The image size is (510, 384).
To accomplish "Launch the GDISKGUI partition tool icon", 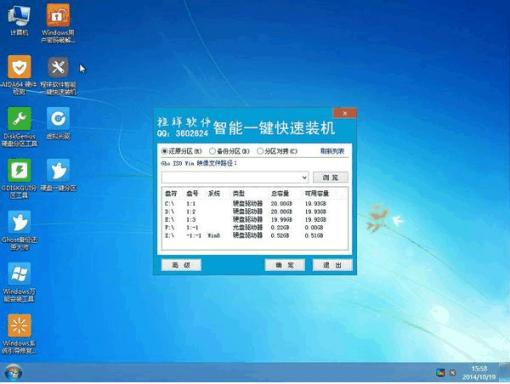I will [x=19, y=179].
